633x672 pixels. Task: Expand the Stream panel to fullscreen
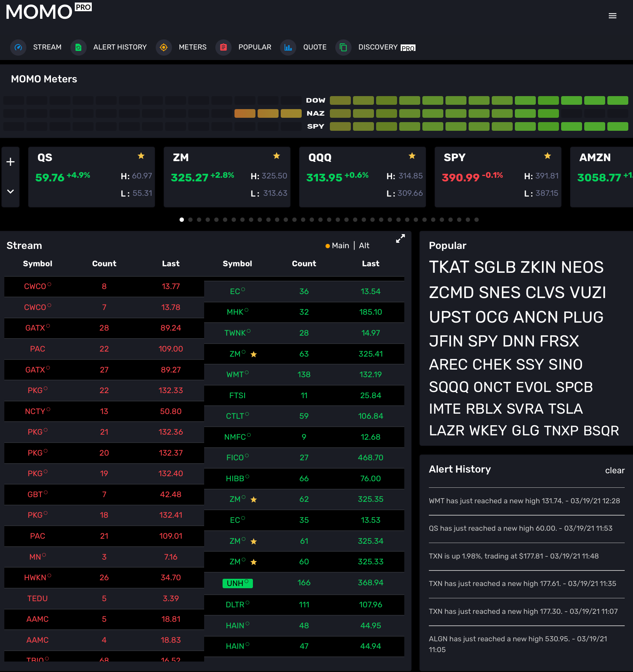[x=400, y=238]
